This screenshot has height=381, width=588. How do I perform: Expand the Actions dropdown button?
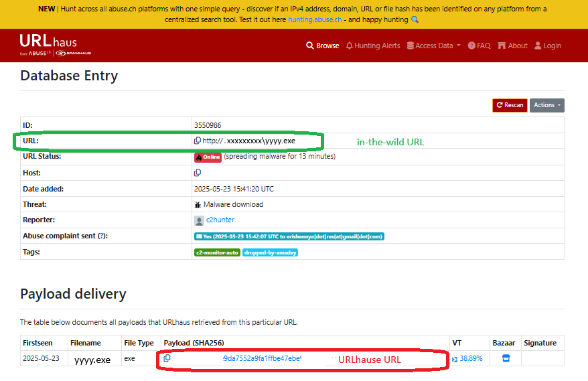(x=546, y=105)
